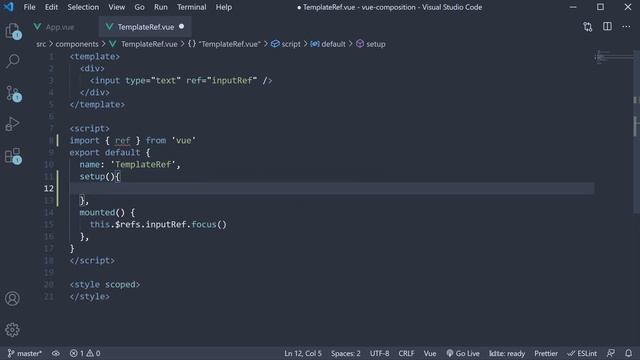Open the Manage gear menu
640x360 pixels.
12,329
